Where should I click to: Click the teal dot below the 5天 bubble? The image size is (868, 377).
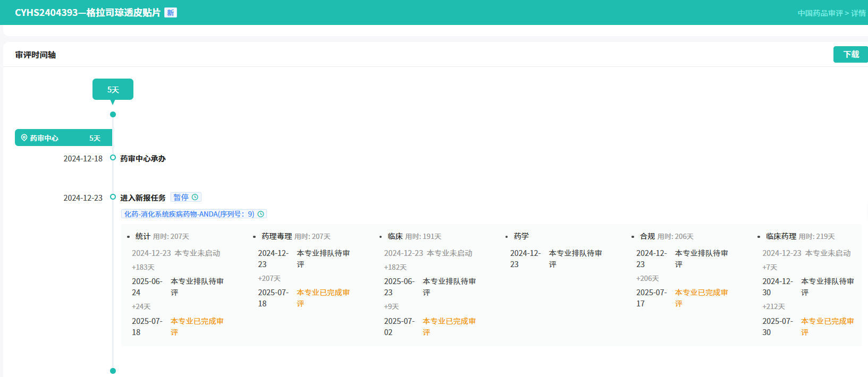(113, 115)
